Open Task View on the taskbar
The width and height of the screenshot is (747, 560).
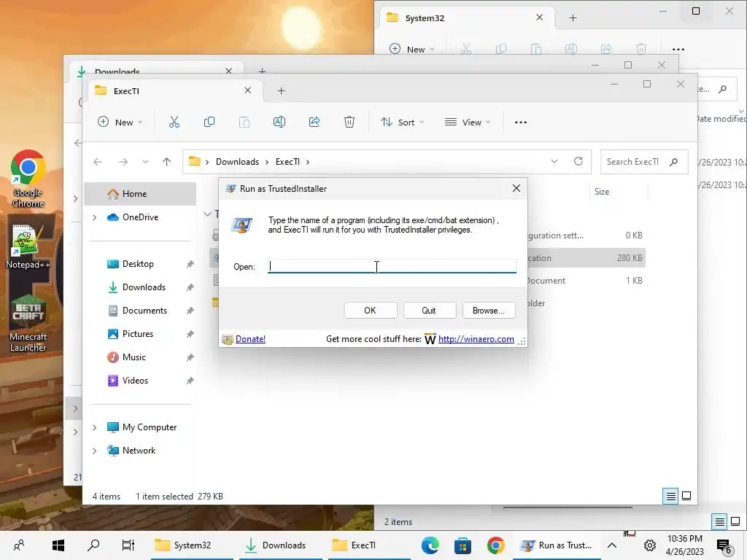[x=128, y=545]
